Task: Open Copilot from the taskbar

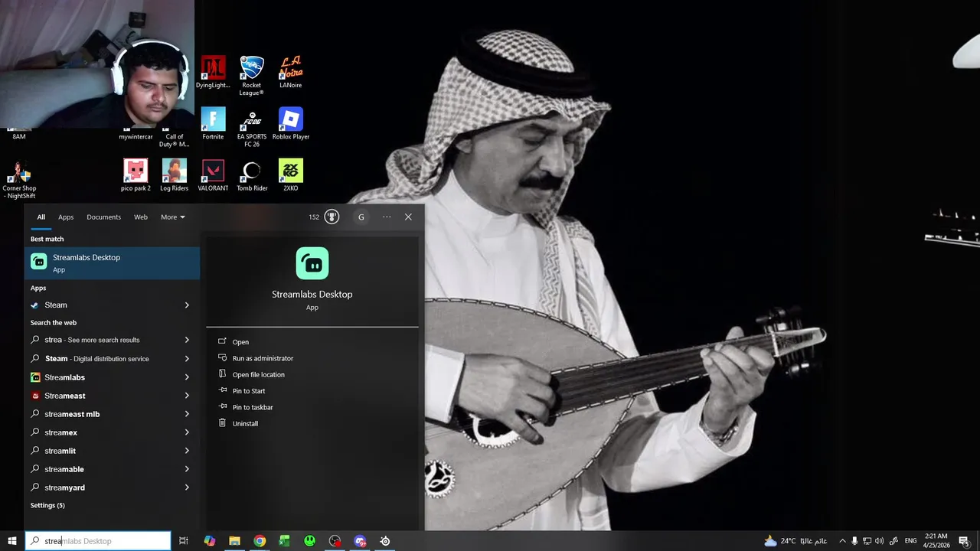Action: [210, 541]
